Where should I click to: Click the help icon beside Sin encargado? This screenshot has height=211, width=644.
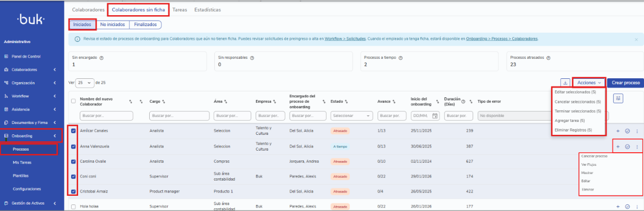tap(101, 58)
